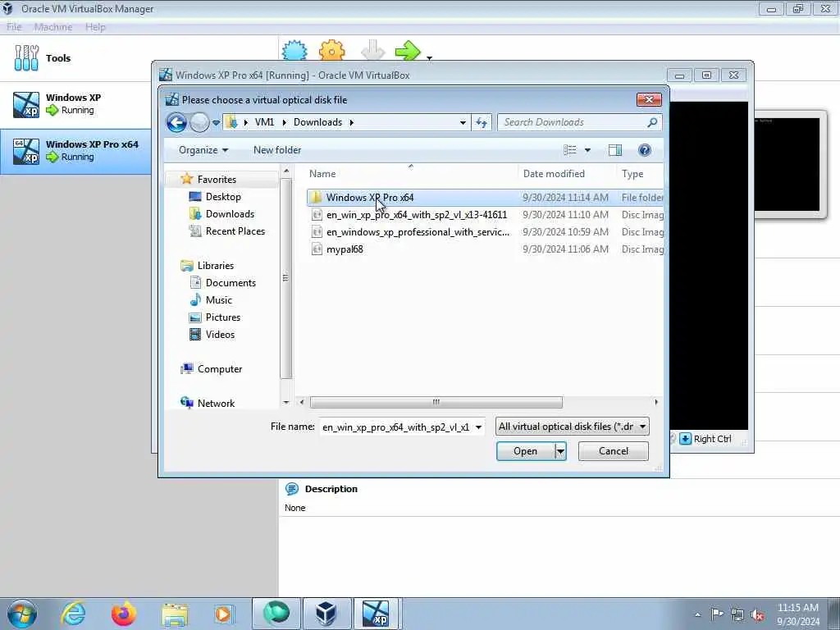Screen dimensions: 840x630
Task: Click the New VM toolbar icon in Manager
Action: click(294, 50)
